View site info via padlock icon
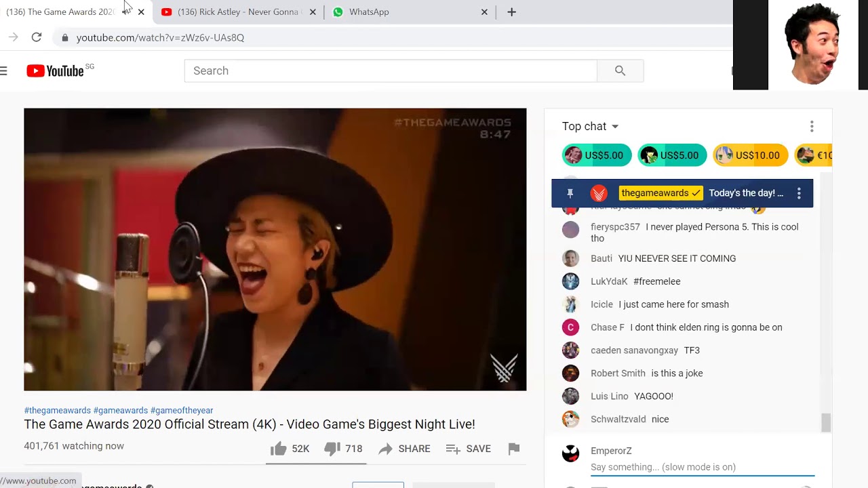Image resolution: width=868 pixels, height=488 pixels. tap(65, 38)
